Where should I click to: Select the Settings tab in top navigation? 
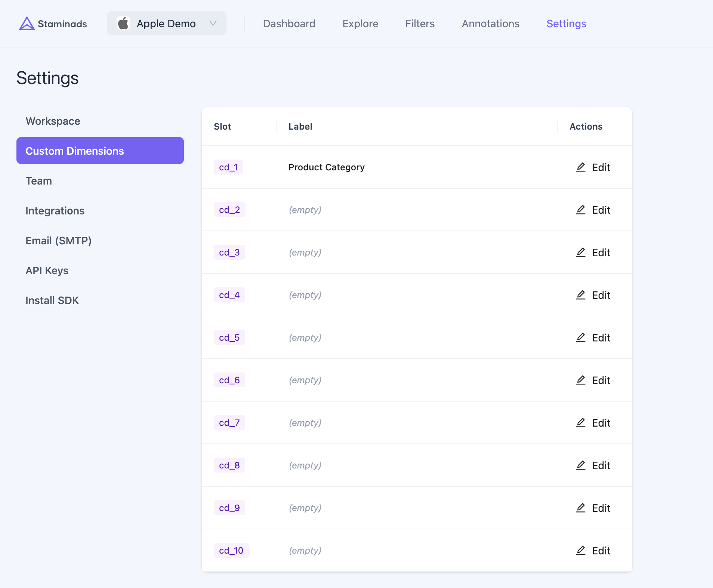(566, 24)
